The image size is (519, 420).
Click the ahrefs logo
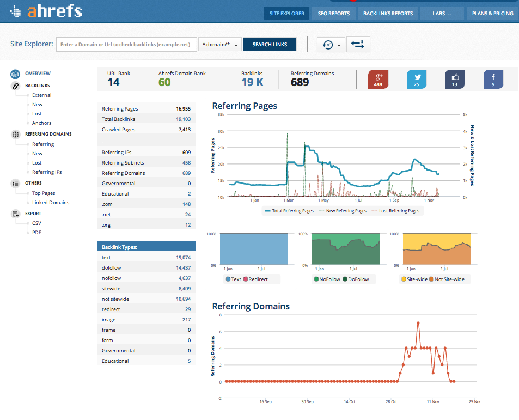pyautogui.click(x=46, y=11)
